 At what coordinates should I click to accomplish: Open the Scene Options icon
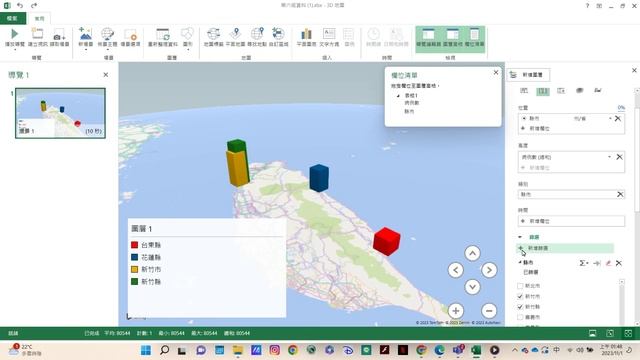click(x=131, y=34)
